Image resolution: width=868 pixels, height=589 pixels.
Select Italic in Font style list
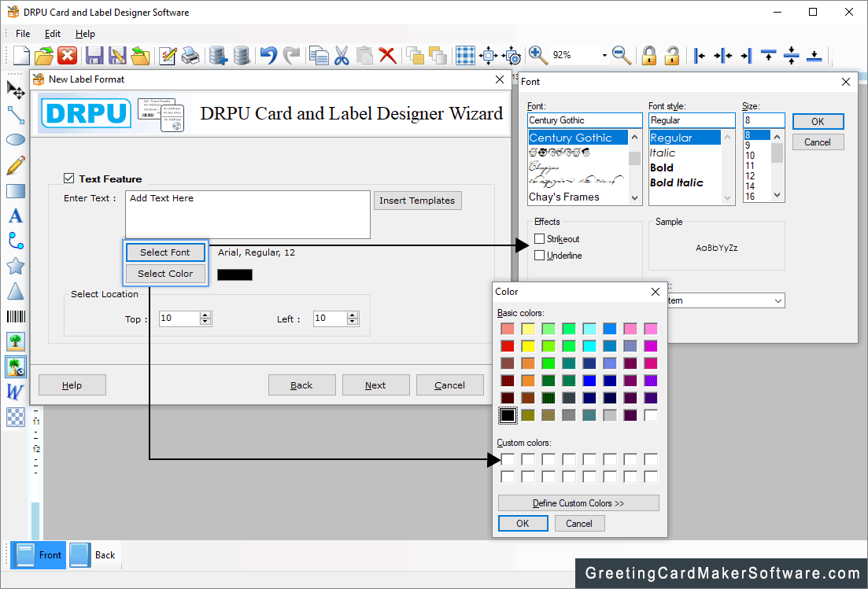point(663,153)
